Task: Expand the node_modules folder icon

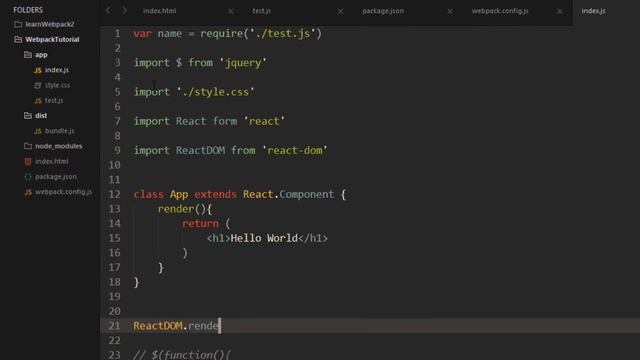Action: point(28,146)
